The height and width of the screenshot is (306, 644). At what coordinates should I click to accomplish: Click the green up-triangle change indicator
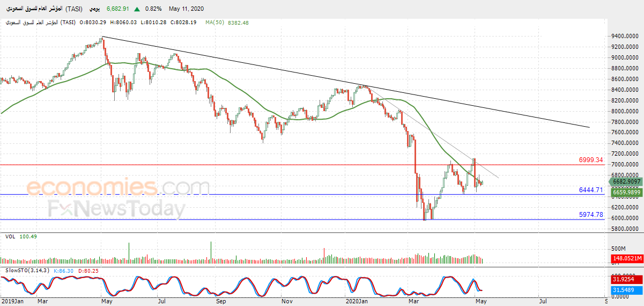[138, 9]
